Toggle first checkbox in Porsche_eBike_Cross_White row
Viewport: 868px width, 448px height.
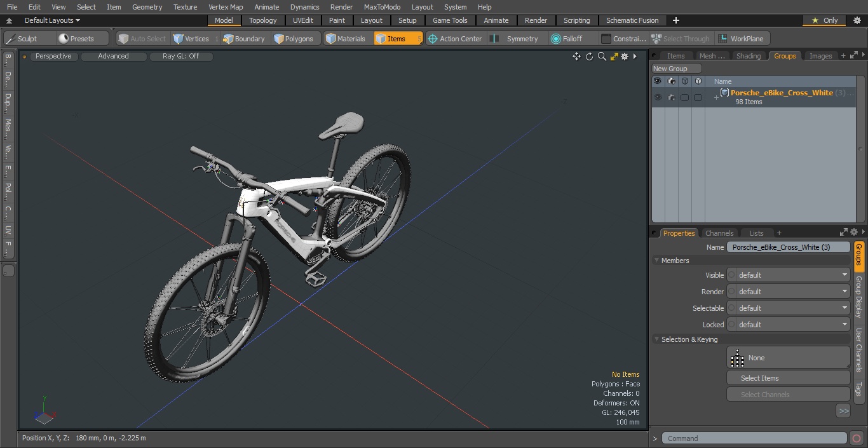[684, 97]
